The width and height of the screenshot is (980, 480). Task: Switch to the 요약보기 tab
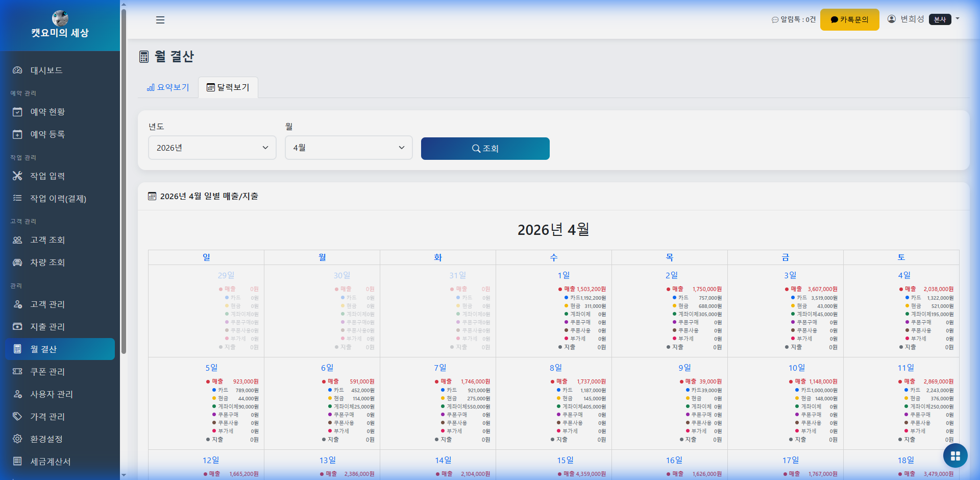(x=168, y=87)
